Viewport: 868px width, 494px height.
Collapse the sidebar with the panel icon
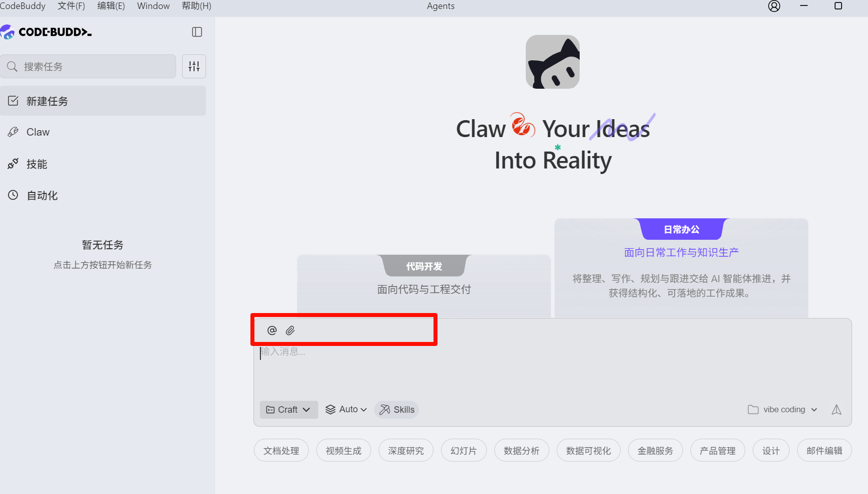pyautogui.click(x=197, y=32)
